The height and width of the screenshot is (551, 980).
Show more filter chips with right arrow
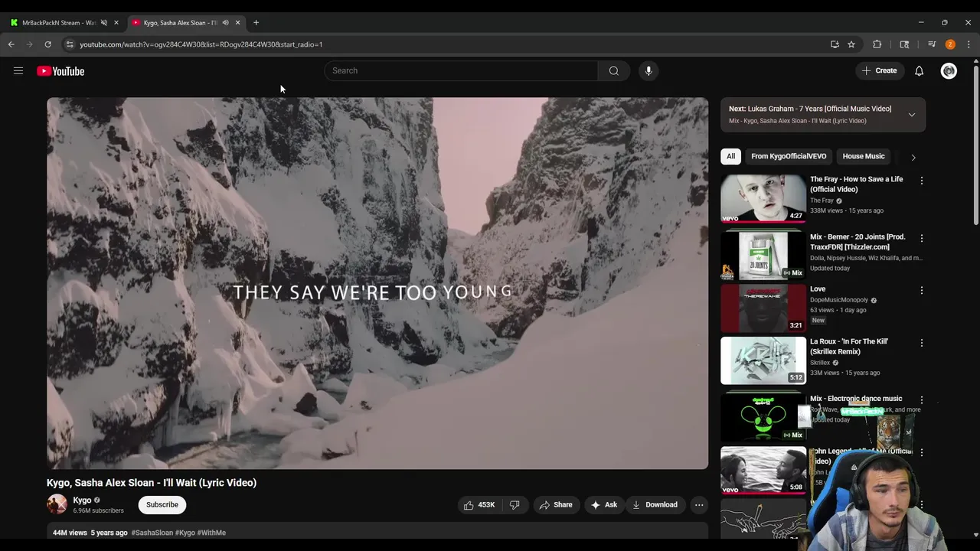pyautogui.click(x=913, y=157)
